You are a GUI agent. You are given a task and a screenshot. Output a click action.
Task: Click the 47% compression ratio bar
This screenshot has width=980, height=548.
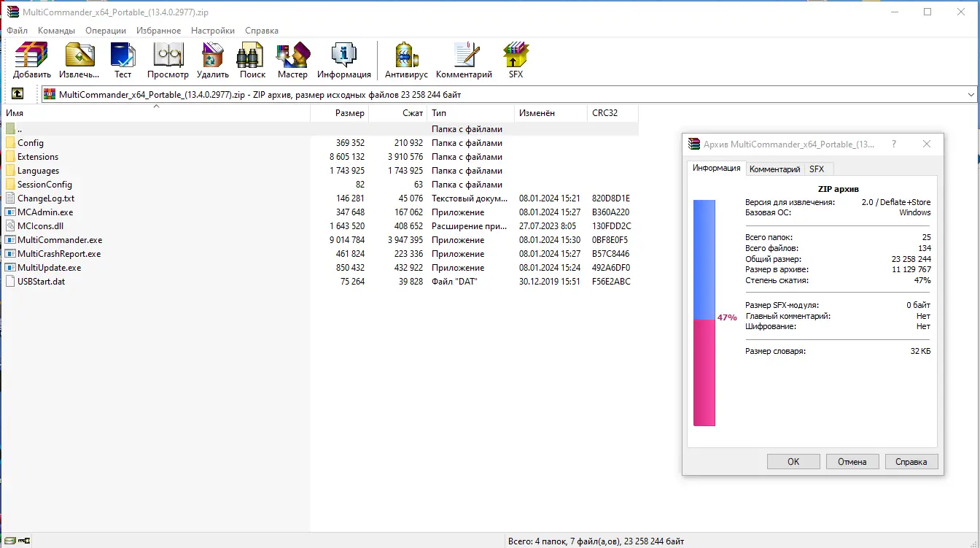pos(704,312)
